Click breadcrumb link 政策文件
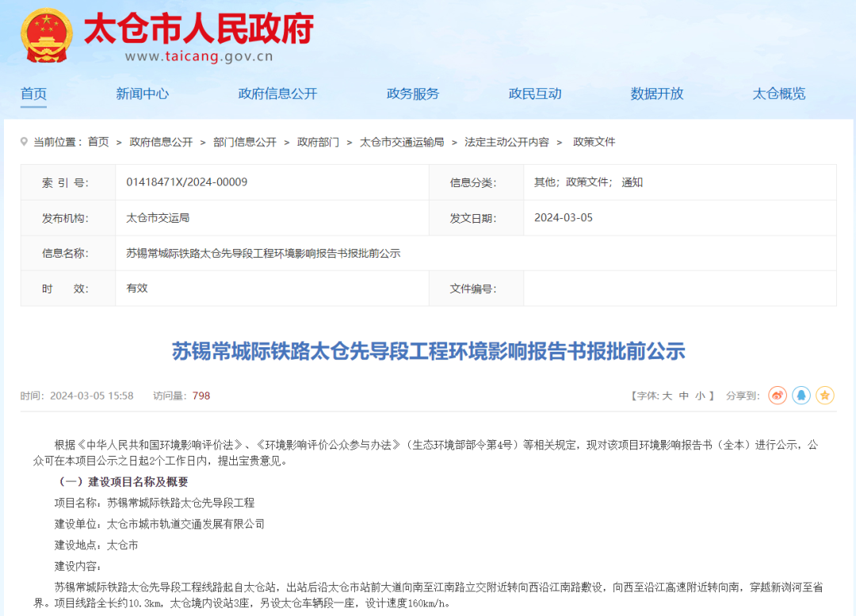The height and width of the screenshot is (616, 856). [594, 142]
